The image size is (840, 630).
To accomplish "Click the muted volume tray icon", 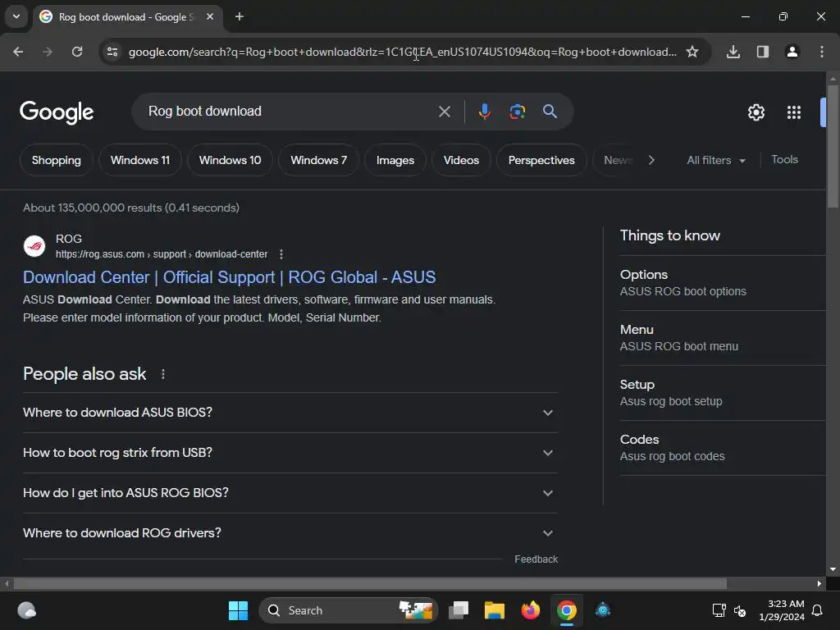I will [x=740, y=610].
